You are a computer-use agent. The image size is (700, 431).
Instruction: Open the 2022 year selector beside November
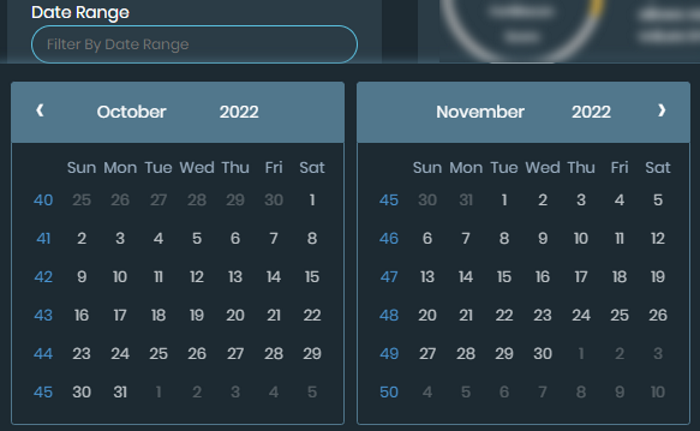pyautogui.click(x=591, y=112)
